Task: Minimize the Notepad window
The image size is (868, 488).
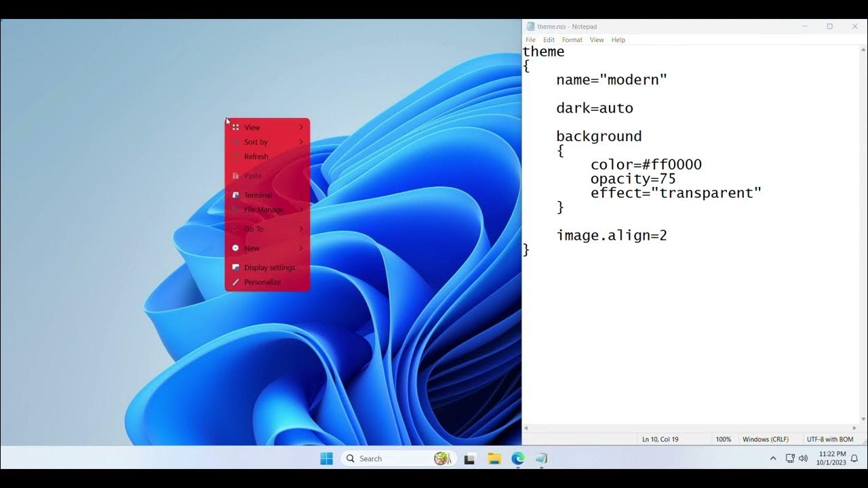Action: (x=805, y=26)
